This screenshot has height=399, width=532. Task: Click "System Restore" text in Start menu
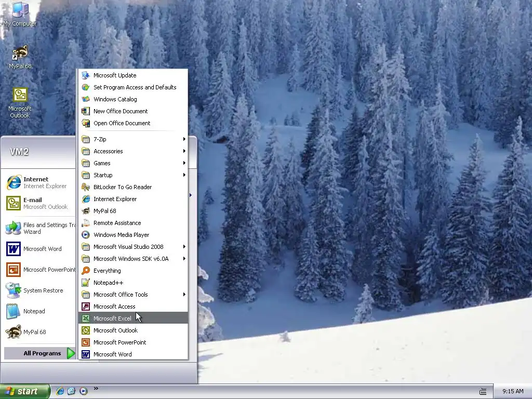(43, 290)
